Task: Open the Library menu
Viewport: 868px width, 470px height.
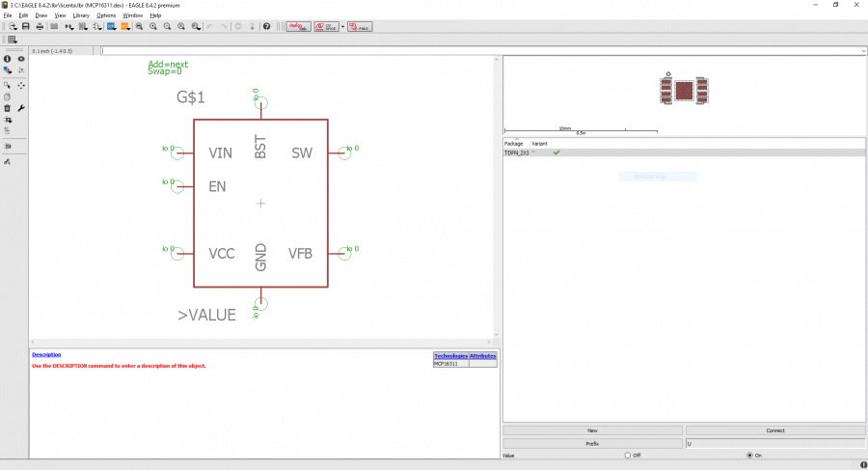Action: (x=81, y=15)
